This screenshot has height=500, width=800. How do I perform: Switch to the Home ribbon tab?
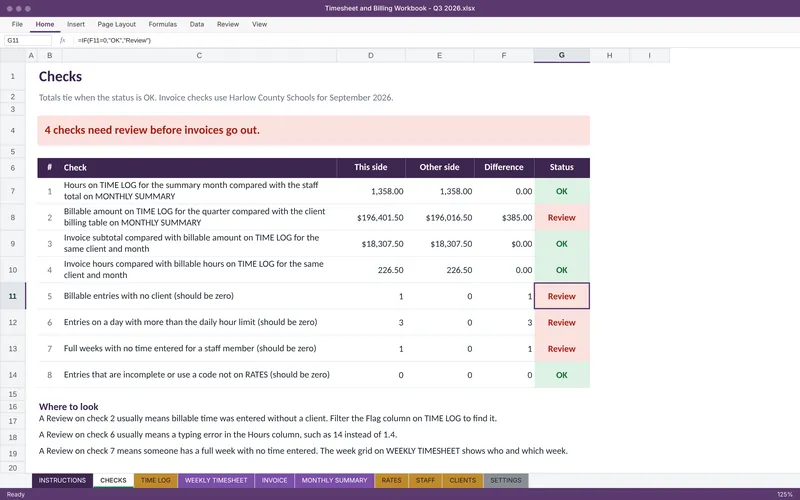(x=45, y=24)
